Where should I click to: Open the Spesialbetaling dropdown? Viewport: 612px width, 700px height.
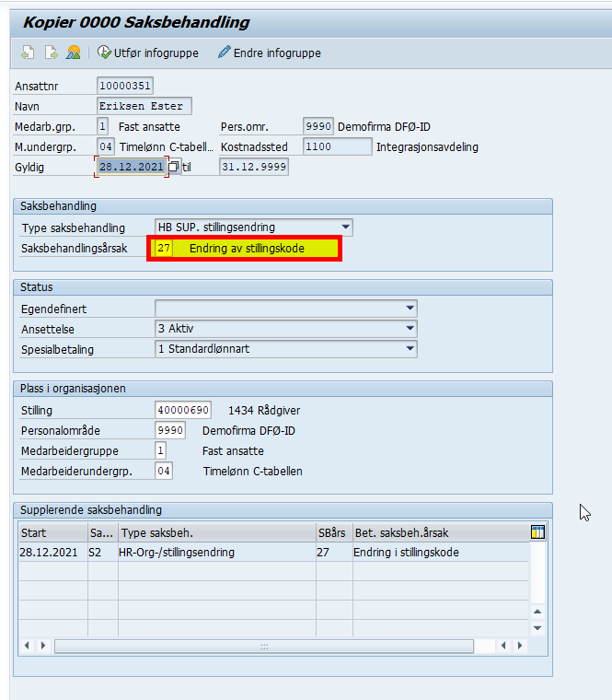[410, 349]
